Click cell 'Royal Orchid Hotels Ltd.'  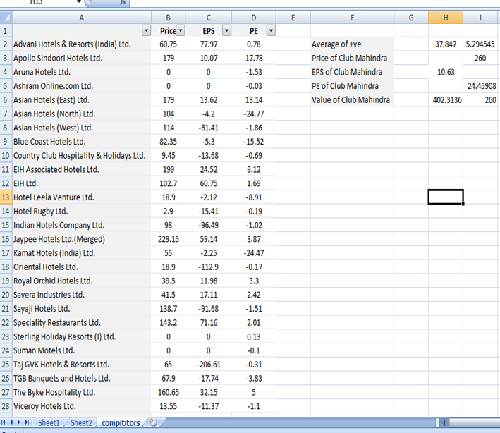(x=82, y=281)
